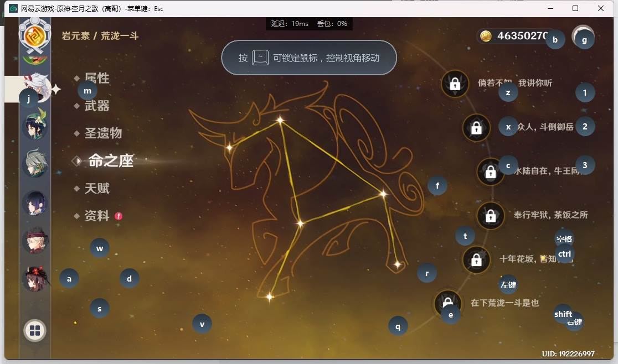618x364 pixels.
Task: Tap the virtual b key button
Action: [555, 39]
